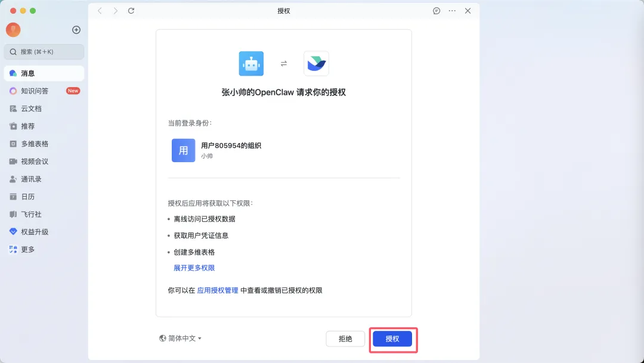Click the blue 授权 authorize button
The height and width of the screenshot is (363, 644).
point(392,339)
